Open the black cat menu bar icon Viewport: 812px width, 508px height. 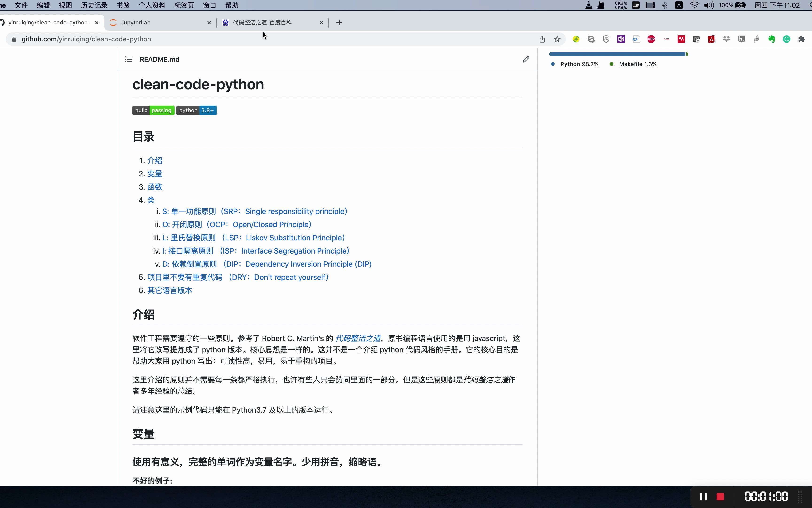(x=601, y=5)
